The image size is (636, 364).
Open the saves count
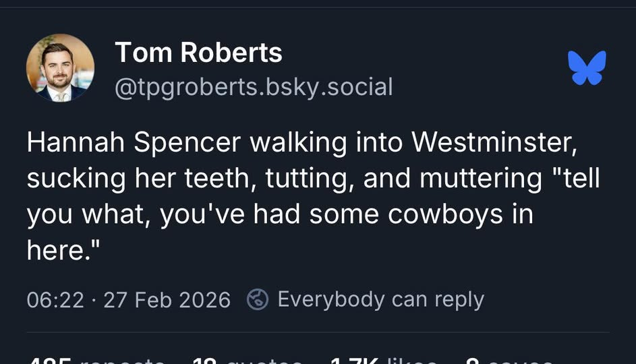pos(509,360)
